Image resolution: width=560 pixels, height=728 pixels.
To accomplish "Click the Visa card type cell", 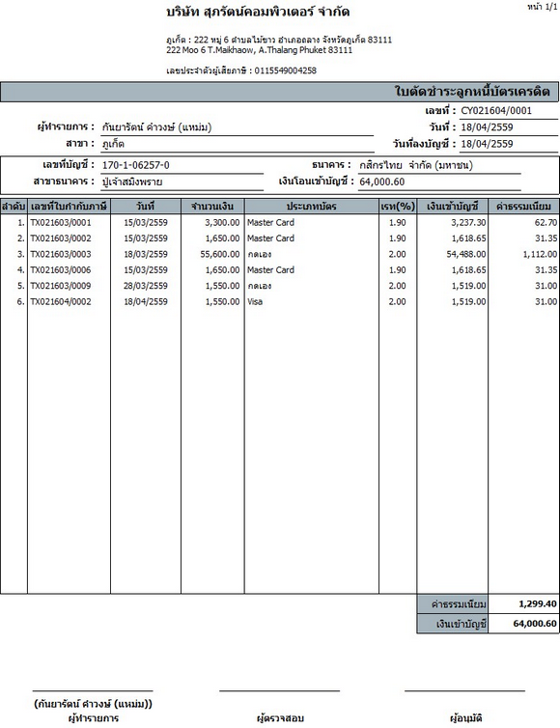I will (x=255, y=301).
